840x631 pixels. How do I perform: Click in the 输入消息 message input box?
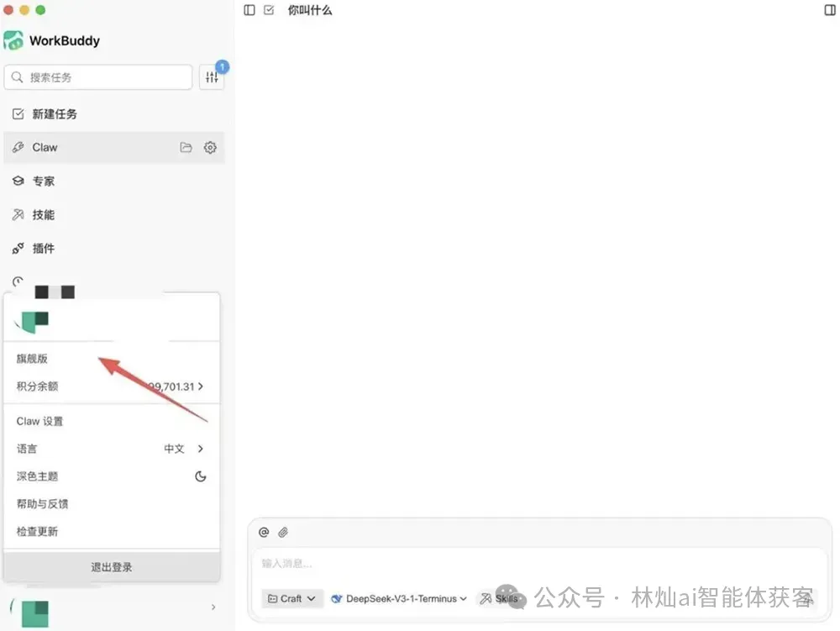(x=539, y=564)
